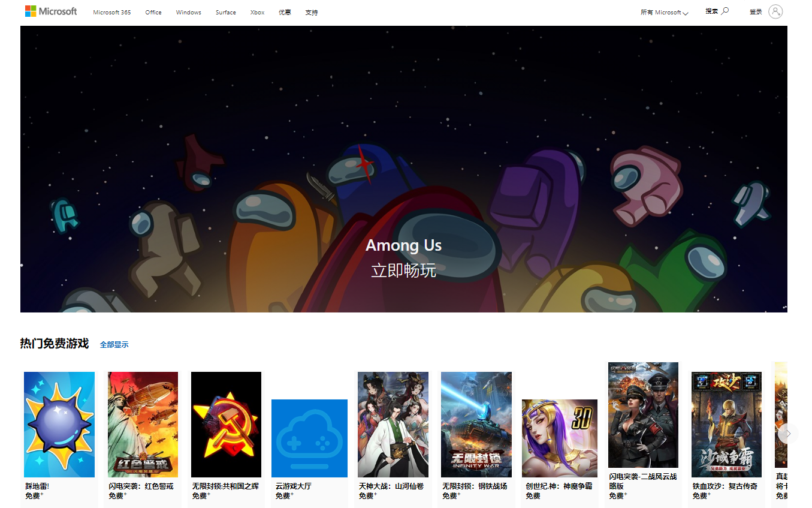Image resolution: width=812 pixels, height=508 pixels.
Task: Open the 闪电突袭-二战风云战略版 game thumbnail
Action: tap(643, 415)
